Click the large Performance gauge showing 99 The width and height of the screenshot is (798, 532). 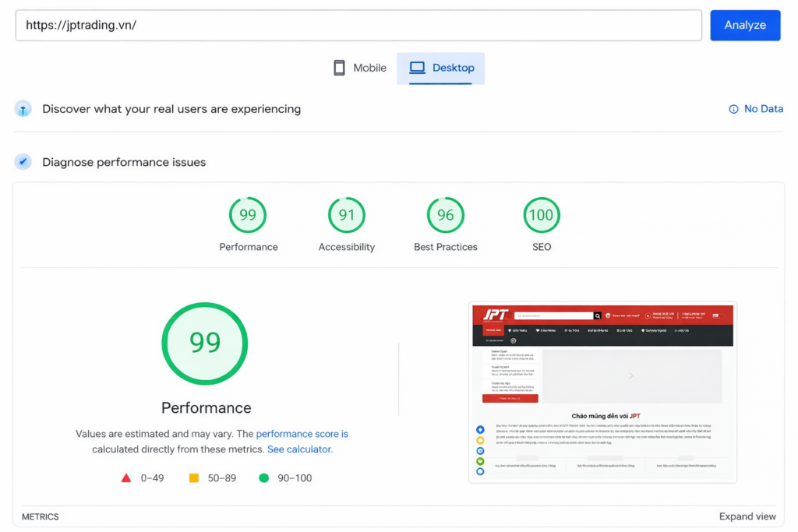click(x=204, y=343)
